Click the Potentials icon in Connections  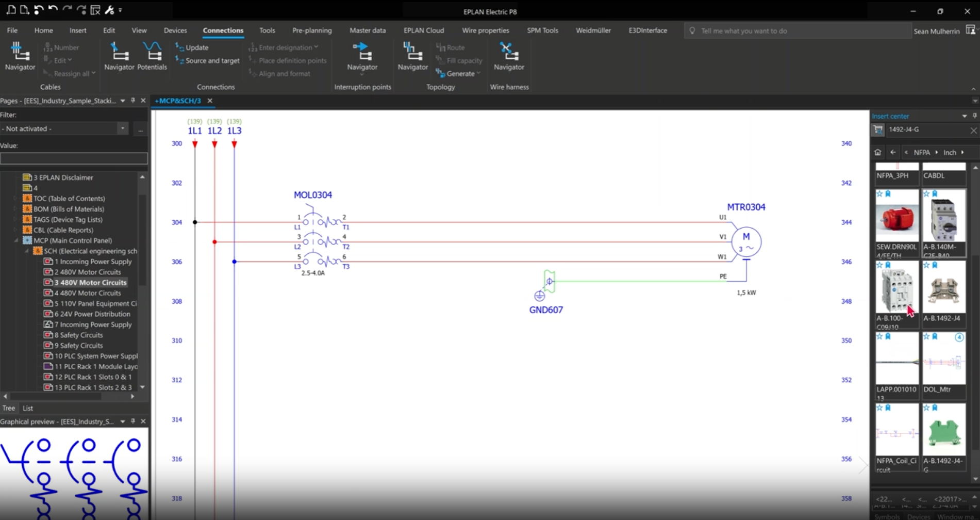(152, 56)
